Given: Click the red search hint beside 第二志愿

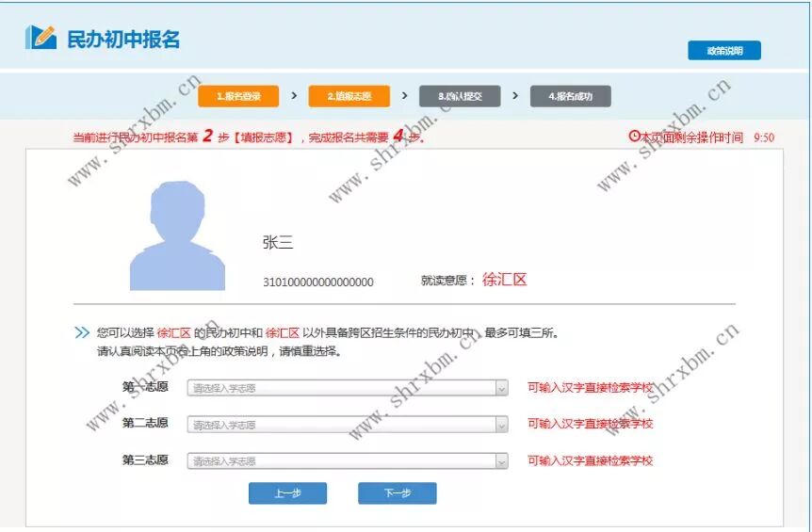Looking at the screenshot, I should pyautogui.click(x=590, y=424).
